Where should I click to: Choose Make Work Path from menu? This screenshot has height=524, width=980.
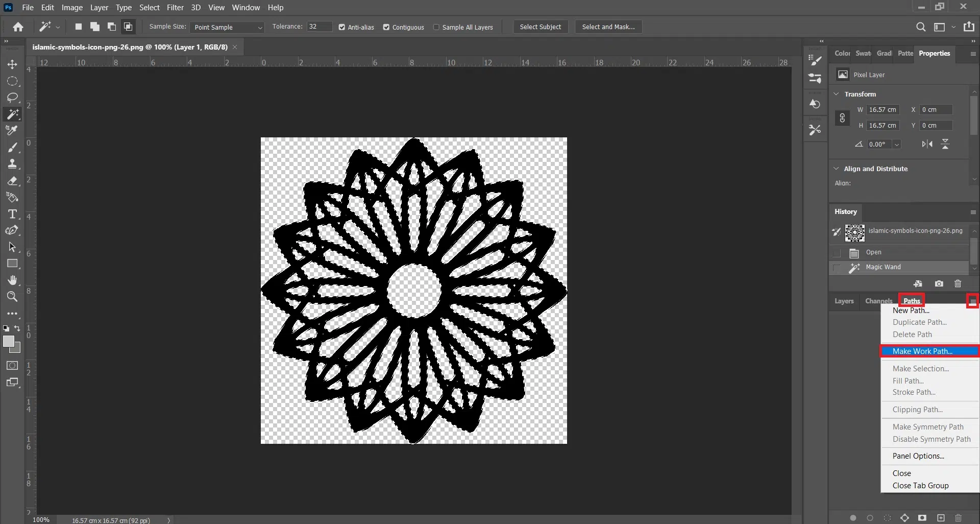pos(922,351)
